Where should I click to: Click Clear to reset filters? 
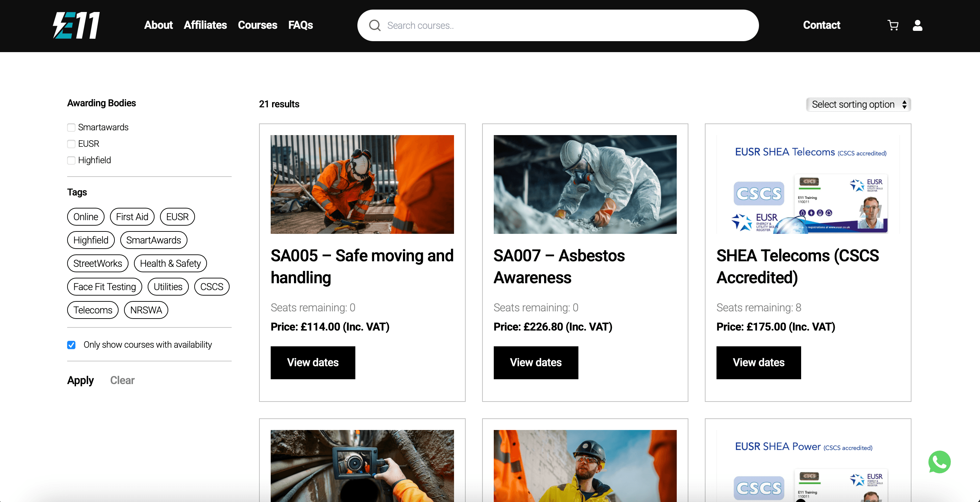pos(122,380)
